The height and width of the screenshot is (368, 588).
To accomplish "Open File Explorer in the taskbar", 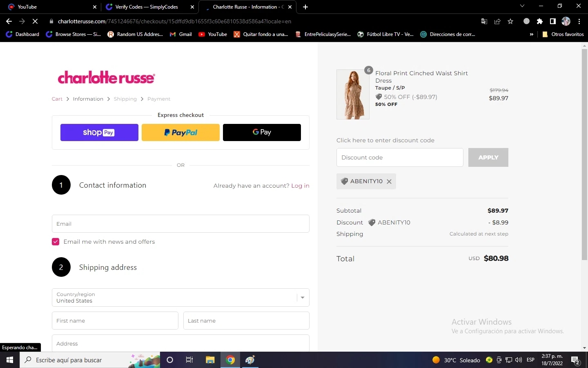I will tap(210, 360).
